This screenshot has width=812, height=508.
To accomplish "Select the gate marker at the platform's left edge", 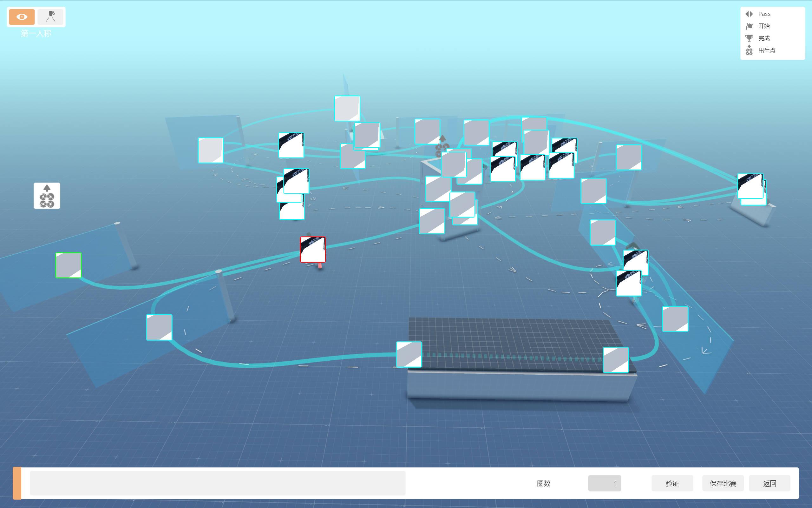I will click(409, 354).
